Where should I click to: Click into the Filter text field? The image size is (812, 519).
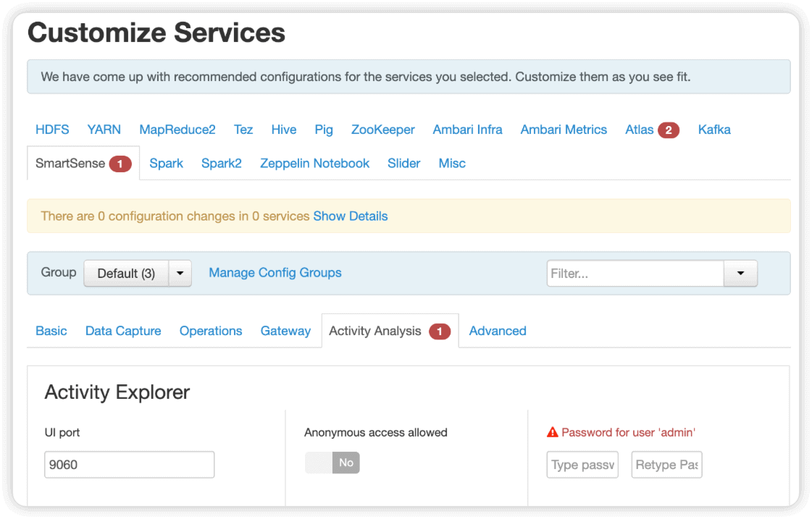tap(635, 273)
